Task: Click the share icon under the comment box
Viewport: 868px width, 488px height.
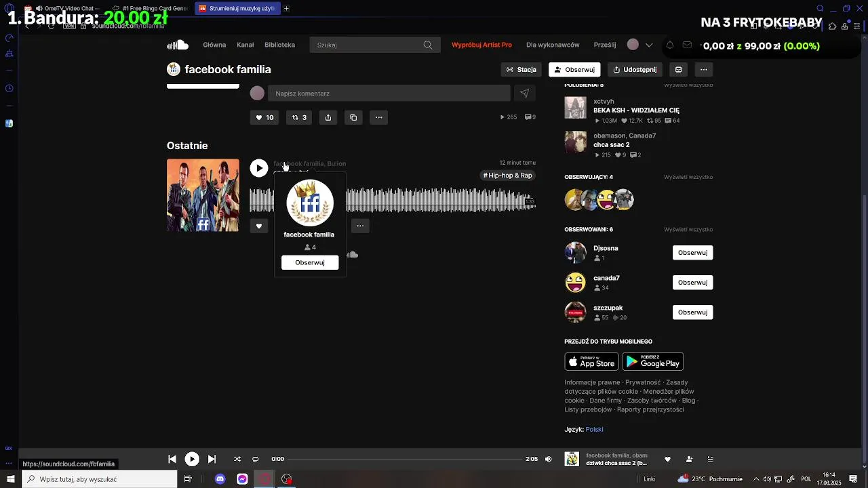Action: (x=328, y=117)
